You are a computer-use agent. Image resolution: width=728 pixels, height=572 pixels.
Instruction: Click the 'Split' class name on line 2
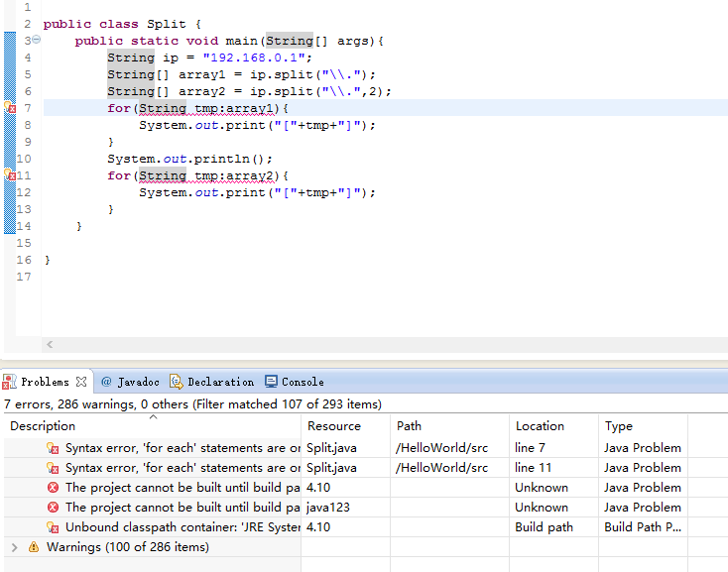tap(167, 24)
